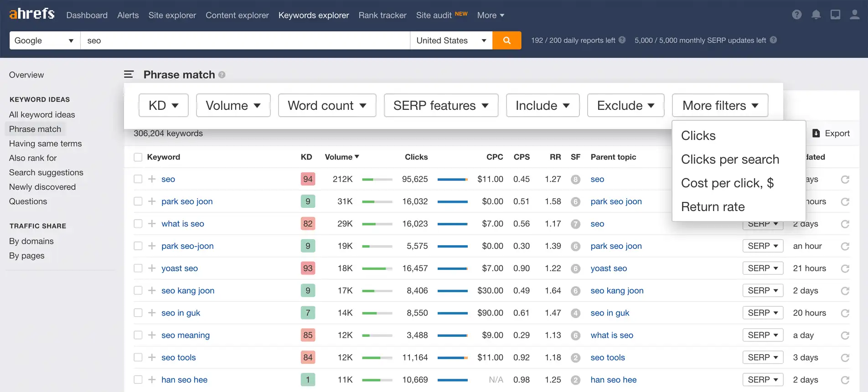Image resolution: width=868 pixels, height=392 pixels.
Task: Check the box for 'park seo joon' keyword
Action: click(138, 201)
